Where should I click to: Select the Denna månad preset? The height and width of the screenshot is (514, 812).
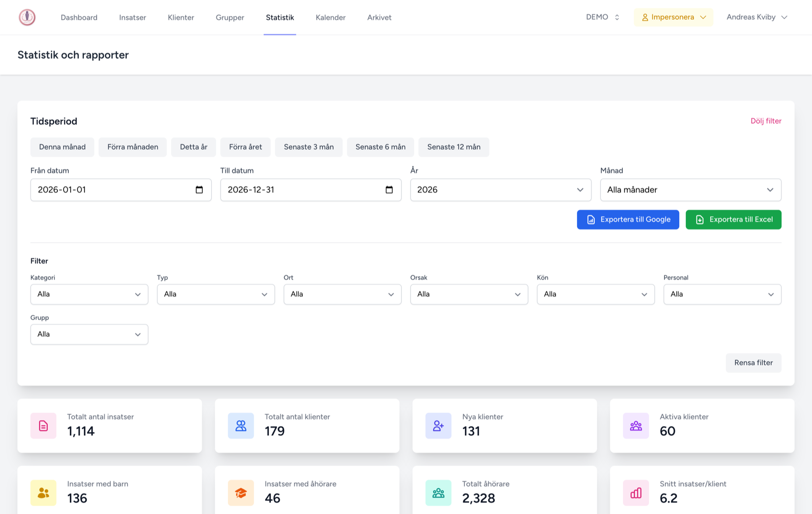[x=63, y=147]
